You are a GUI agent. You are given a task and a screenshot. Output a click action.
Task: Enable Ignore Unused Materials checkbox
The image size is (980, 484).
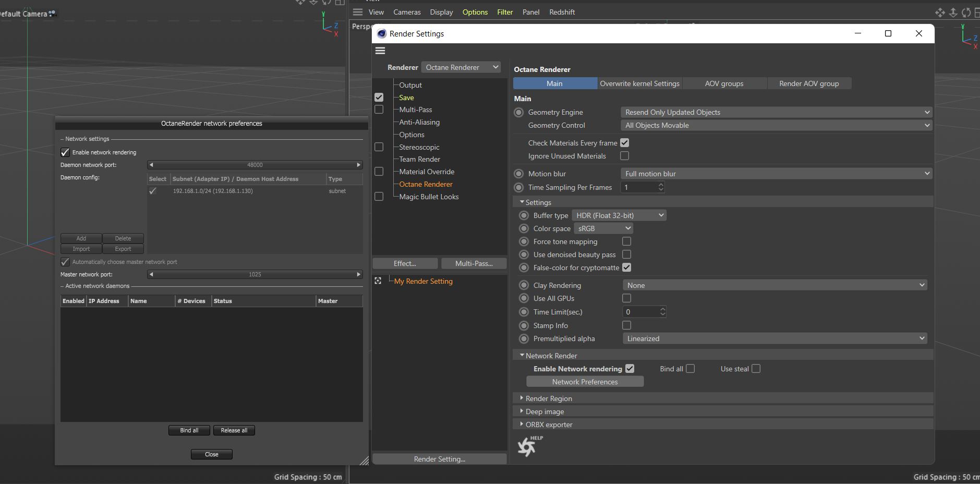[x=625, y=156]
